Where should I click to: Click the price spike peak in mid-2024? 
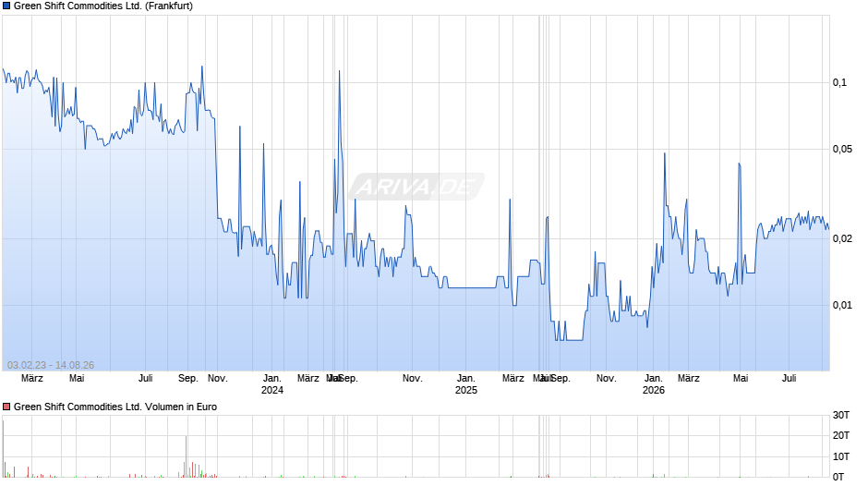click(x=339, y=71)
